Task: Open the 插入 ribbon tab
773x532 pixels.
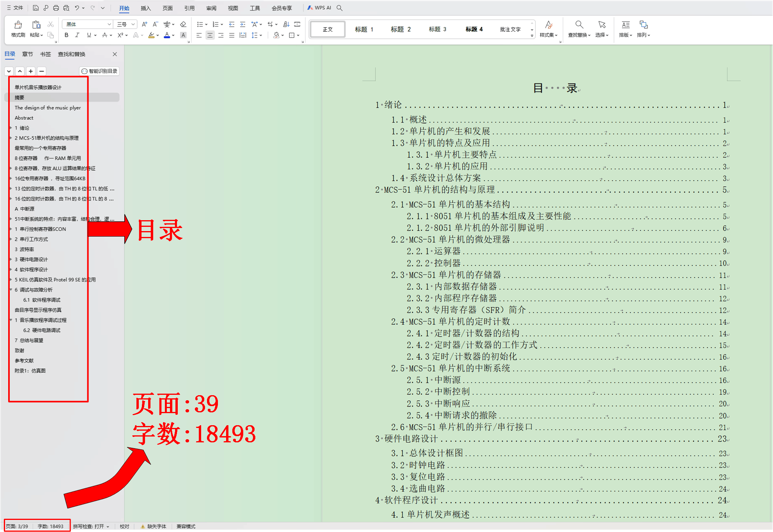Action: pos(145,8)
